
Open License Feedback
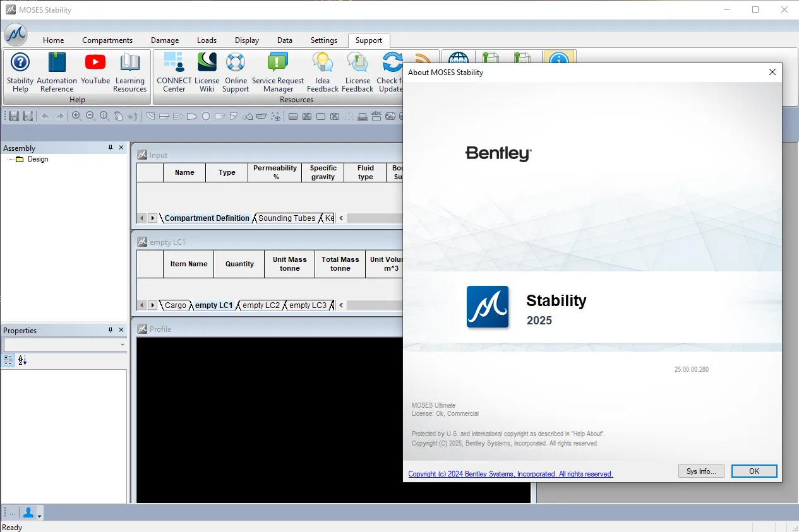pyautogui.click(x=357, y=73)
